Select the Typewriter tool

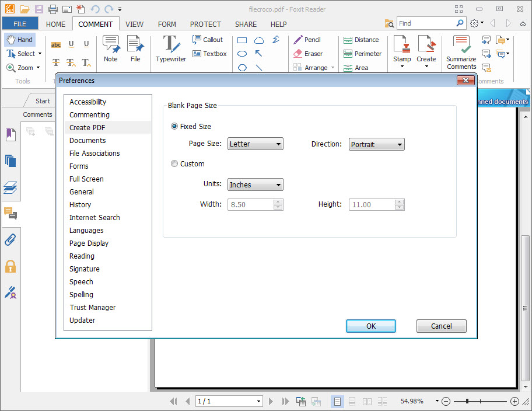pos(170,48)
